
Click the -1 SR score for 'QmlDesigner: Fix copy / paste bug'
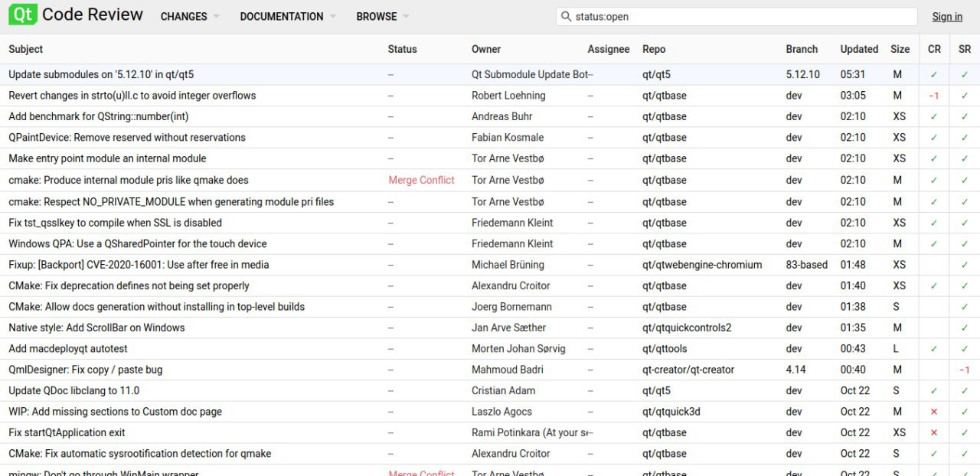pos(965,370)
